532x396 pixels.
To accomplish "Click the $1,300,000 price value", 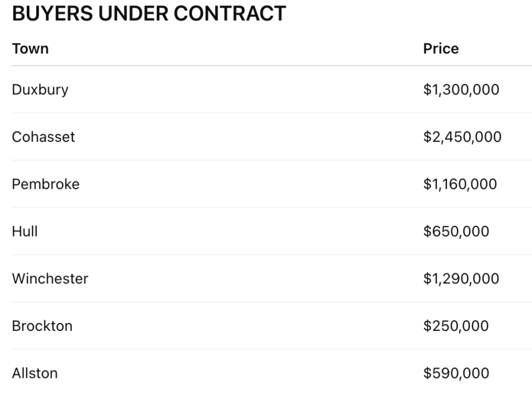I will tap(461, 89).
